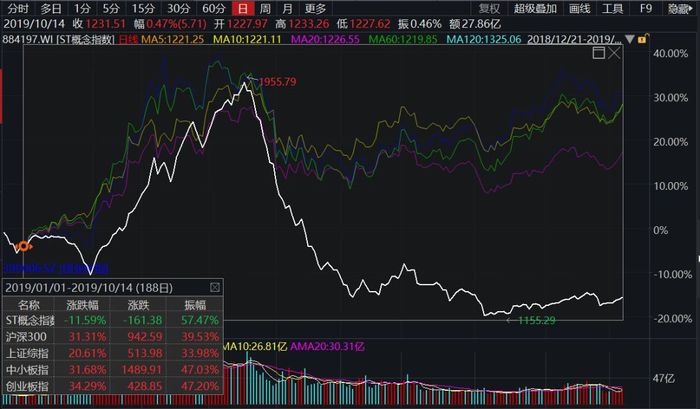The image size is (700, 409).
Task: Click the 1489.91 change value
Action: coord(142,370)
